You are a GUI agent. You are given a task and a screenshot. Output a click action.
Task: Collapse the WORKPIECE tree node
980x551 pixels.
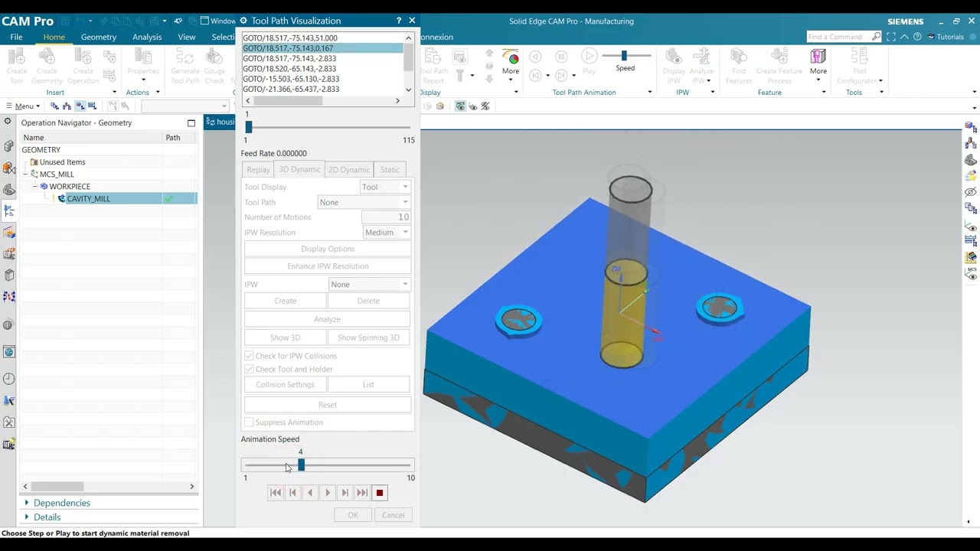click(x=34, y=187)
